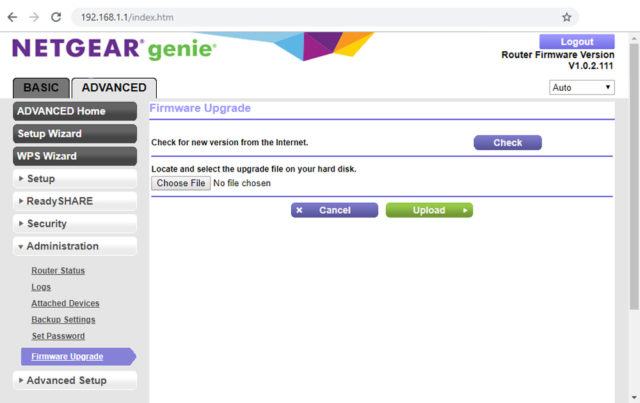Expand the Security section
This screenshot has width=640, height=403.
75,224
